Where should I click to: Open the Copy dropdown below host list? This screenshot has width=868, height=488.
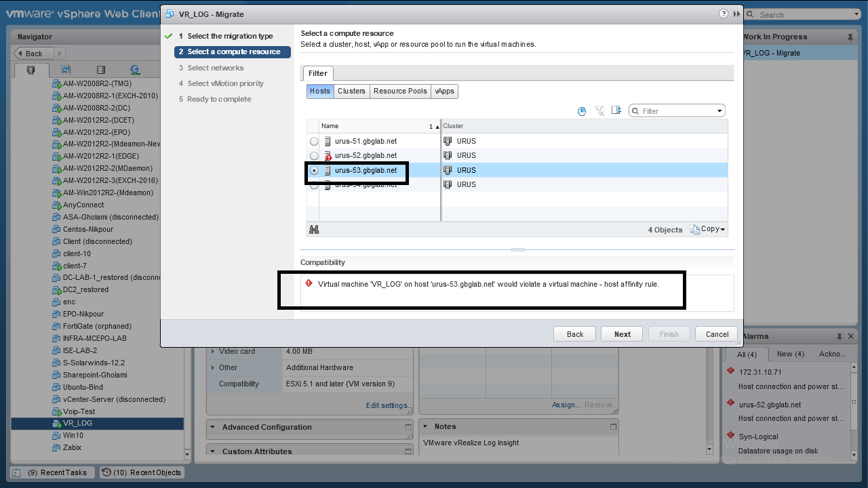(707, 229)
